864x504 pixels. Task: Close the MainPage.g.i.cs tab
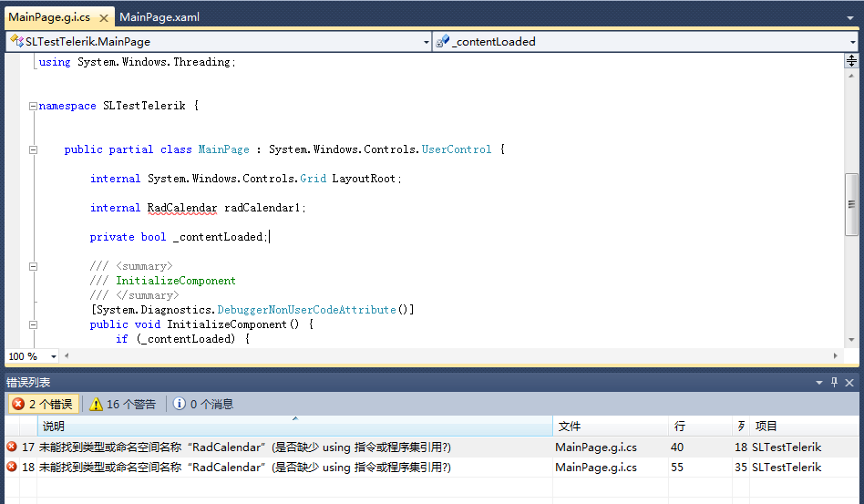point(104,17)
